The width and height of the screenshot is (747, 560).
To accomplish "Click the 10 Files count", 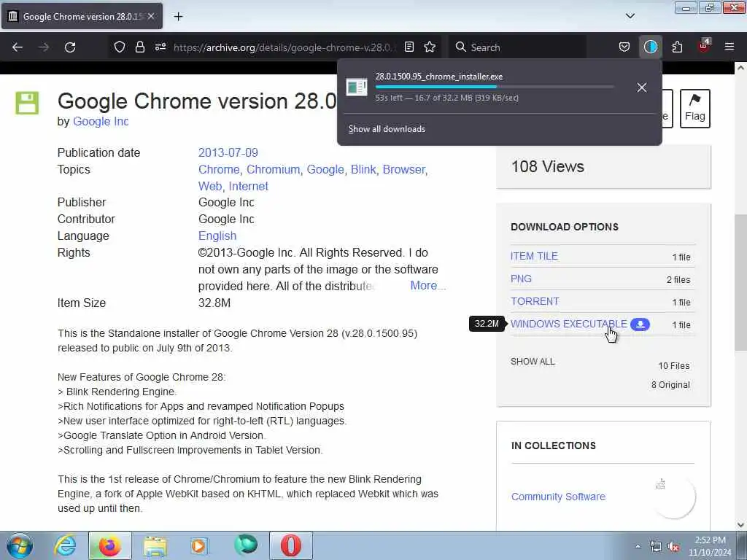I will (673, 366).
